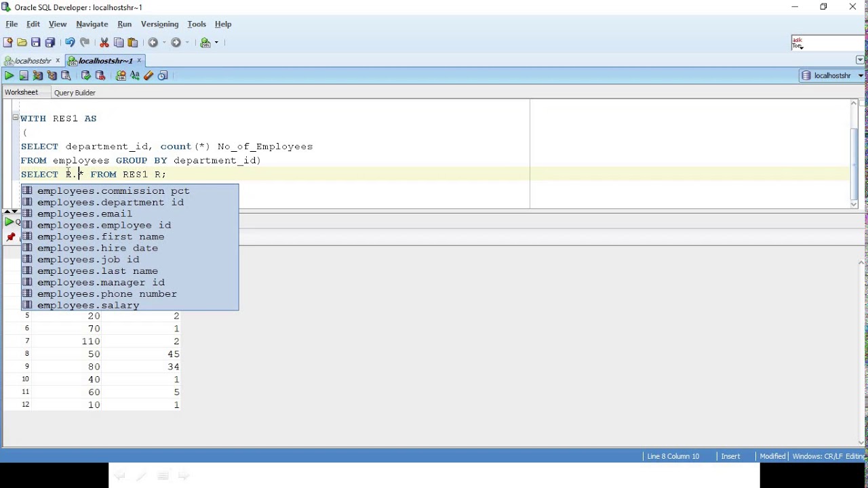Click the Back navigation arrow

click(153, 43)
